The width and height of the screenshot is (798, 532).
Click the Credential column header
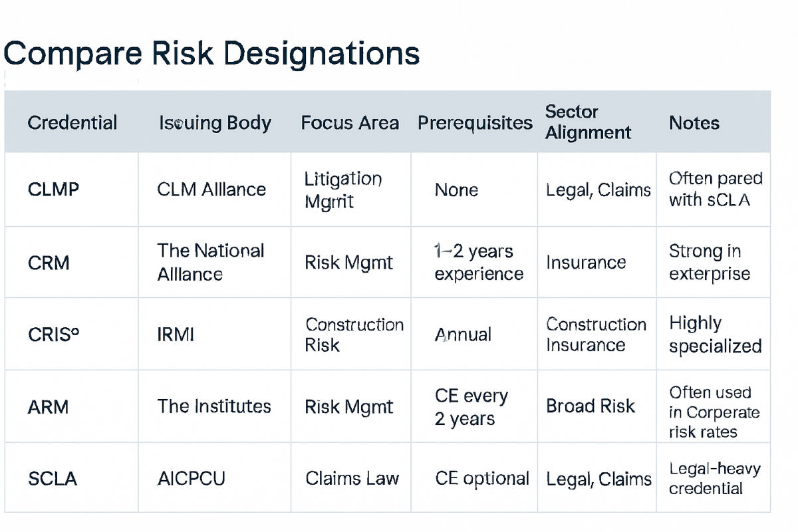click(x=72, y=123)
